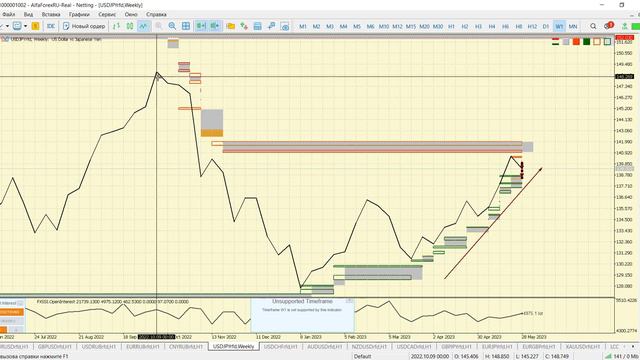Click the blue chart properties icon
Screen dimensions: 640x360
[x=258, y=26]
